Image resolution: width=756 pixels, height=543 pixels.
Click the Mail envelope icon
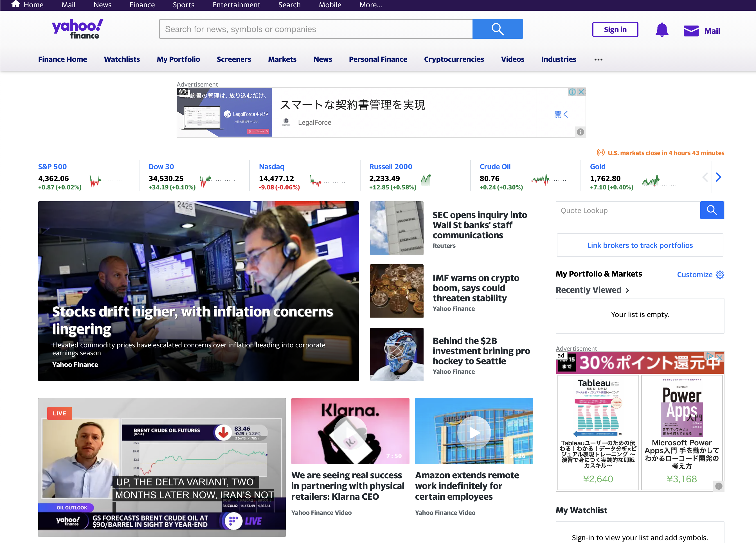pos(691,31)
